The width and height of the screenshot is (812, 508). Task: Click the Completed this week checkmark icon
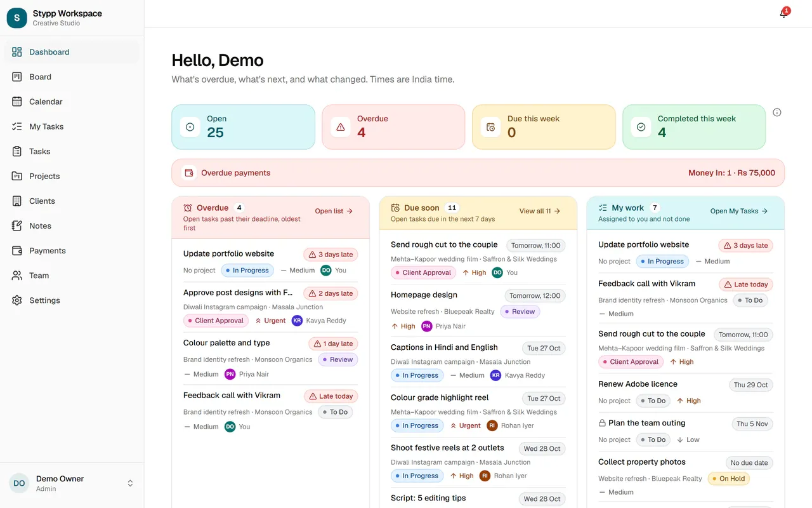click(641, 127)
